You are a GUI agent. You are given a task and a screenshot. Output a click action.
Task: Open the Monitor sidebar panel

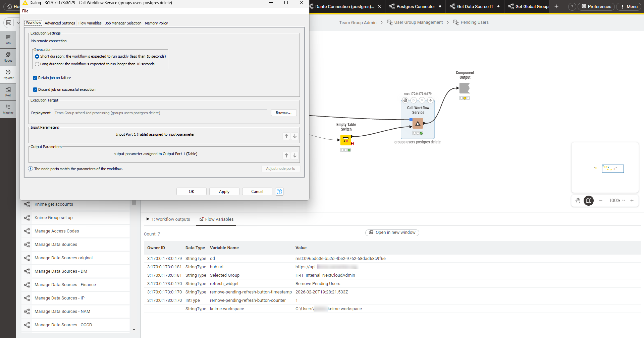tap(8, 109)
